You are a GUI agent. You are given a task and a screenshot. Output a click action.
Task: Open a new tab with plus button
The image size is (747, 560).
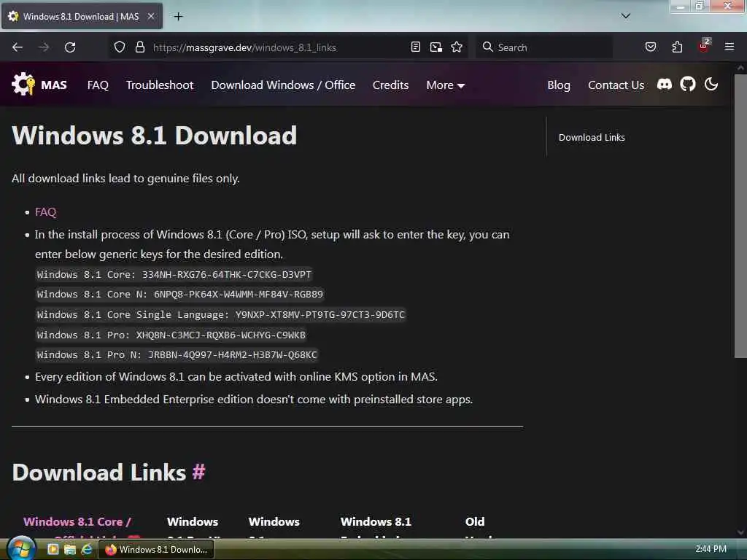coord(178,17)
